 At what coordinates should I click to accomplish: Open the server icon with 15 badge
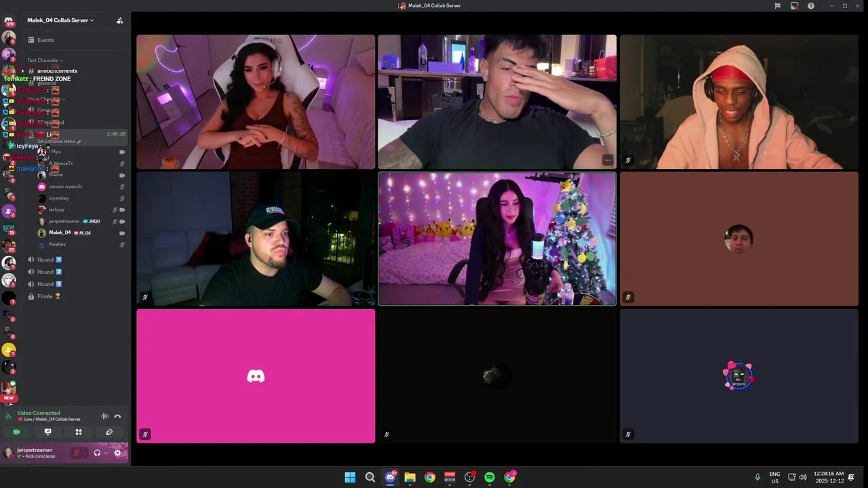(9, 229)
